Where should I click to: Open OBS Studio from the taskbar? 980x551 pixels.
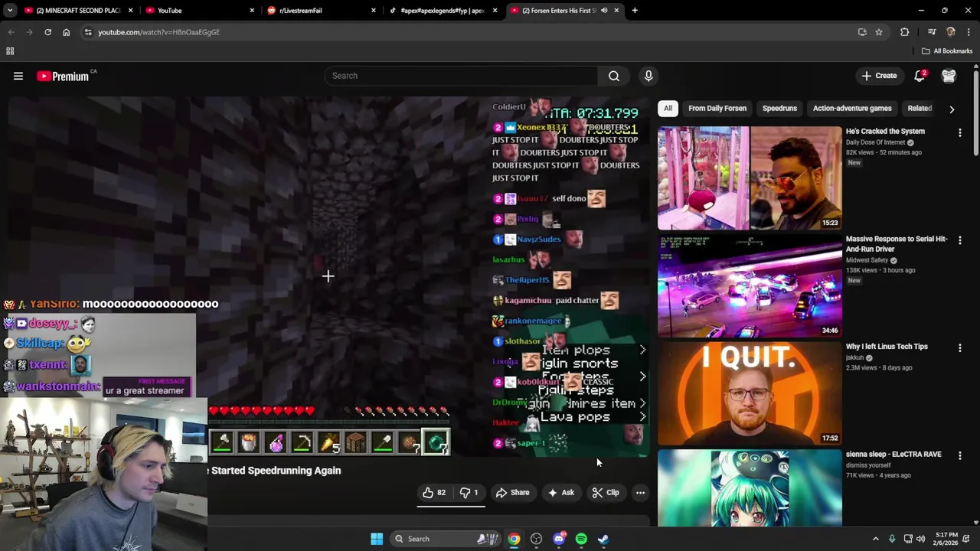(536, 539)
